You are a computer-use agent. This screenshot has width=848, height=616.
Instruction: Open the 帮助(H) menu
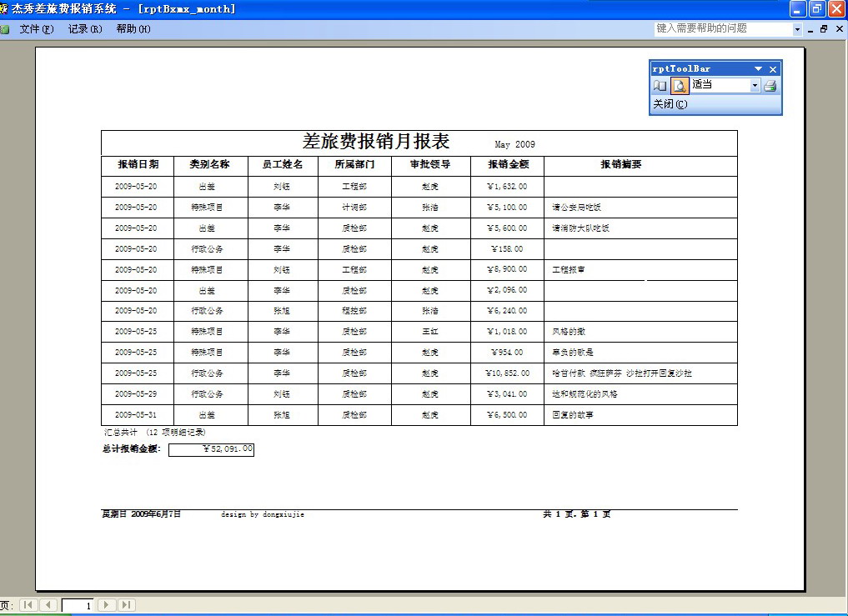[133, 29]
